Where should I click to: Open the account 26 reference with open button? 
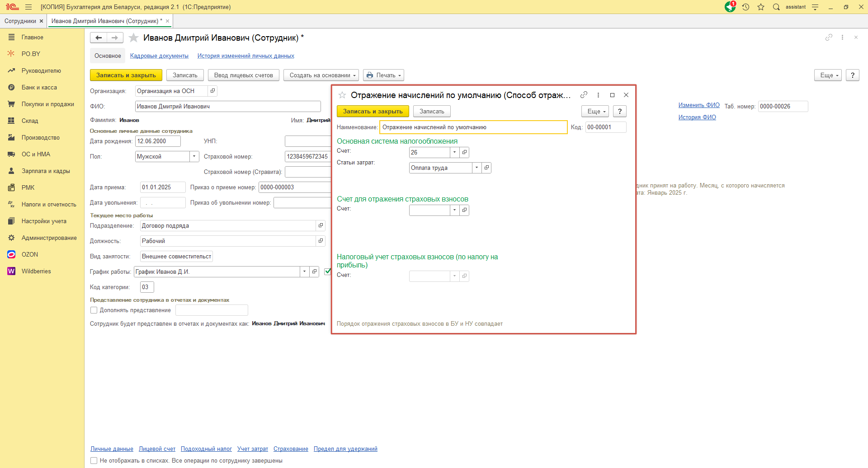(x=464, y=152)
